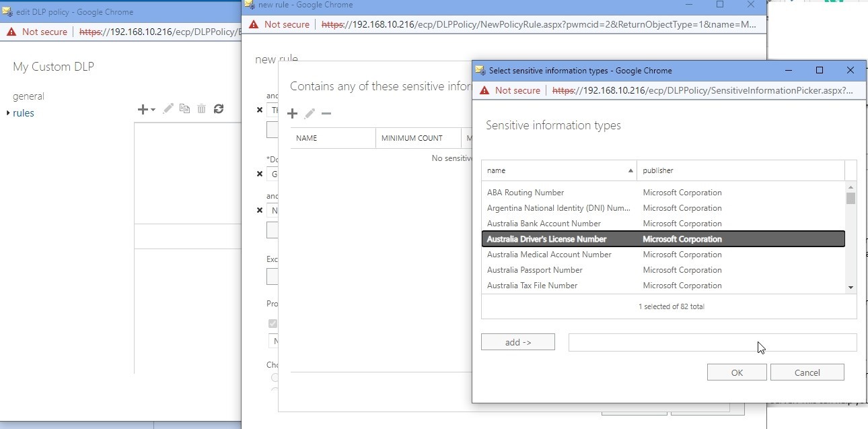Sort picker list by name column header

coord(559,170)
